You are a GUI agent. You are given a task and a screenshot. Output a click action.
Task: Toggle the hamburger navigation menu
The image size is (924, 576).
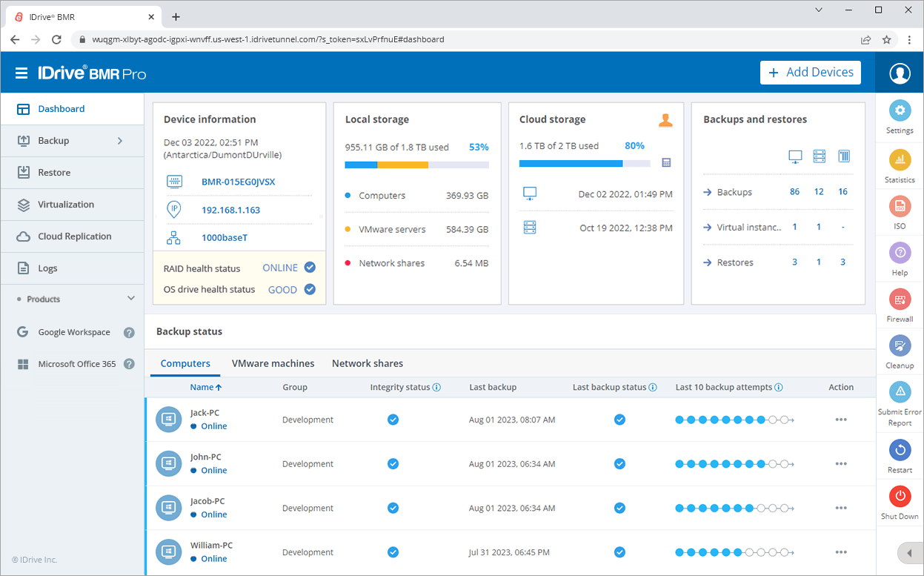pyautogui.click(x=21, y=72)
